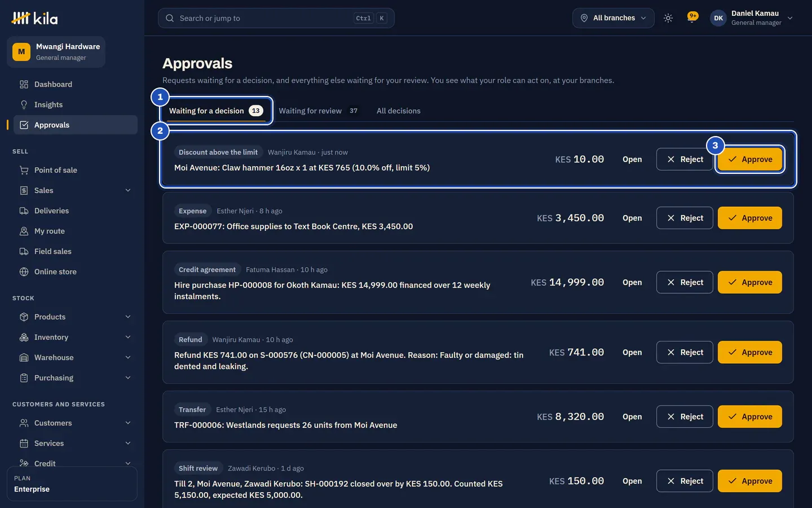Reject the KES 741.00 refund
812x508 pixels.
685,352
